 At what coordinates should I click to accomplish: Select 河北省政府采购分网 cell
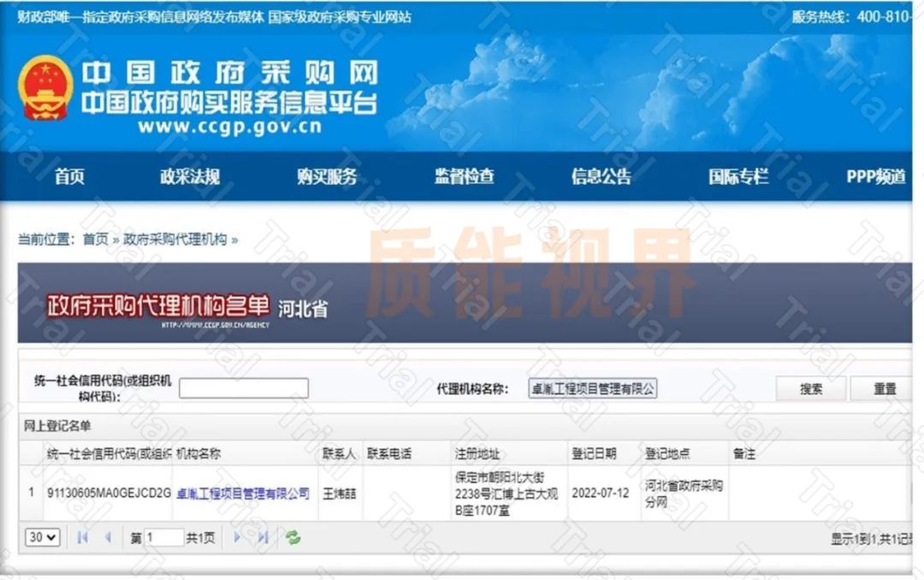click(684, 494)
